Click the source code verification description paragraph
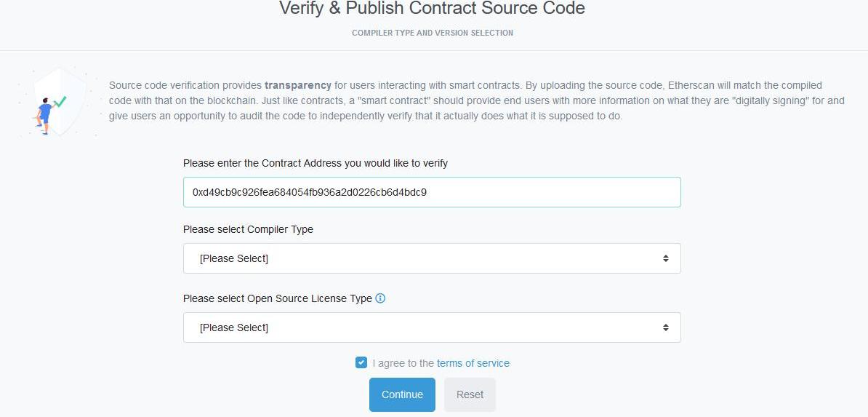Viewport: 868px width, 417px height. 476,101
